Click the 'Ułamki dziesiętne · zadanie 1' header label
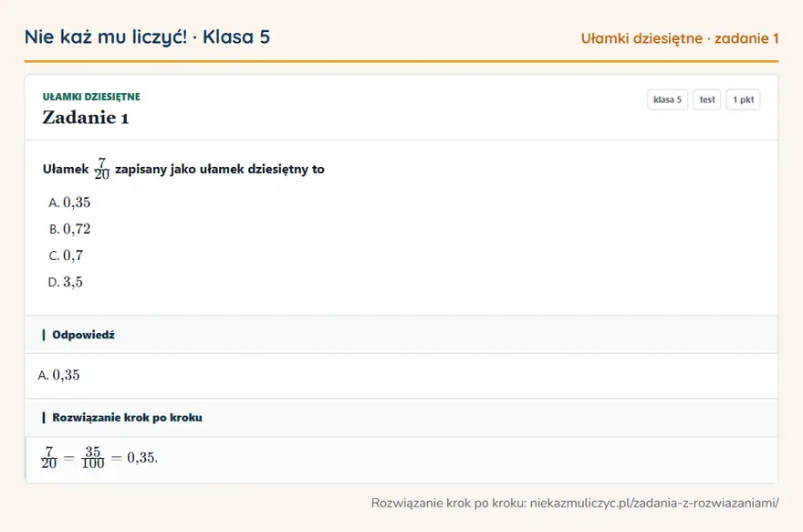803x532 pixels. coord(680,38)
